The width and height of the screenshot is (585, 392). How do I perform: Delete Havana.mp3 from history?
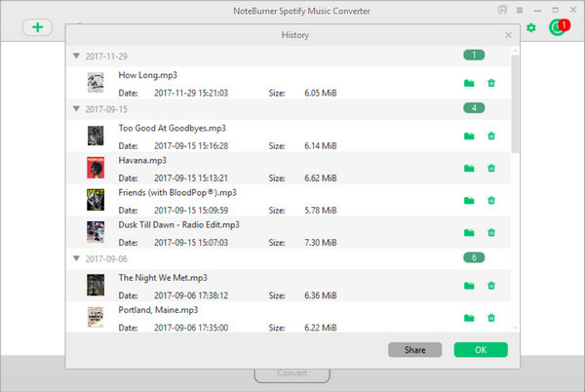coord(491,169)
